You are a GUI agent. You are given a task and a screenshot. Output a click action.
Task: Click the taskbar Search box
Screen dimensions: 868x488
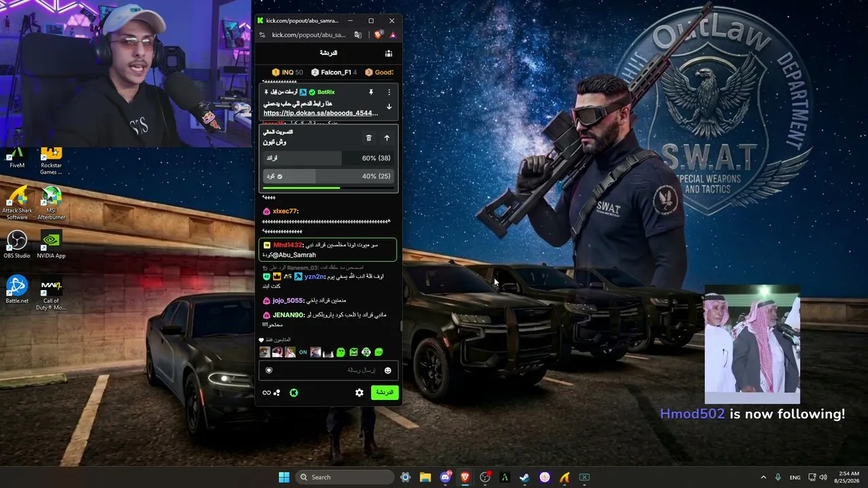[x=344, y=477]
